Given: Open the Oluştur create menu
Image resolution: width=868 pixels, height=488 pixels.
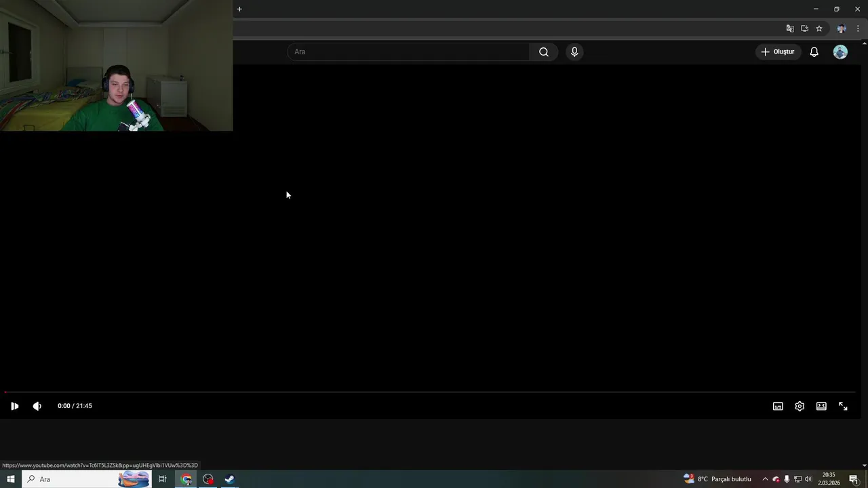Looking at the screenshot, I should [x=777, y=52].
